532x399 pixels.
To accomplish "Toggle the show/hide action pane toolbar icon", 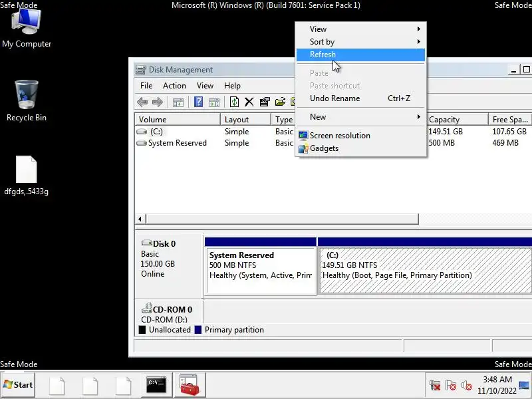I will [214, 102].
